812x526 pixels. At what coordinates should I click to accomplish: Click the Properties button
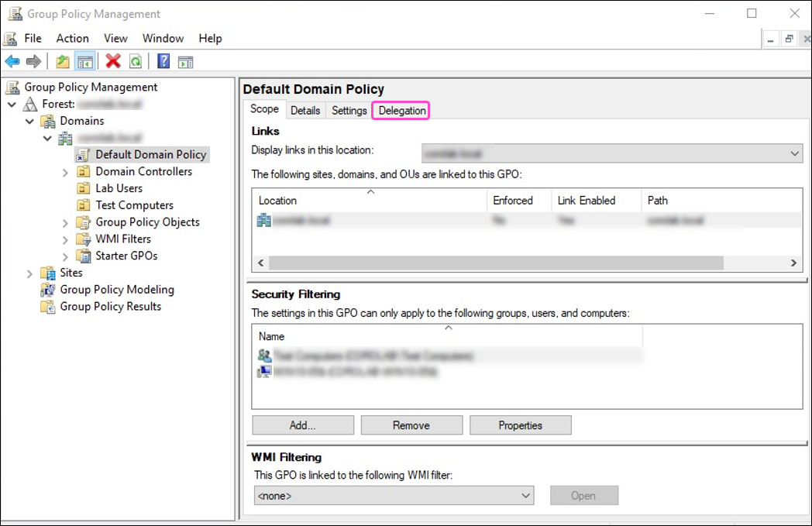pyautogui.click(x=520, y=425)
